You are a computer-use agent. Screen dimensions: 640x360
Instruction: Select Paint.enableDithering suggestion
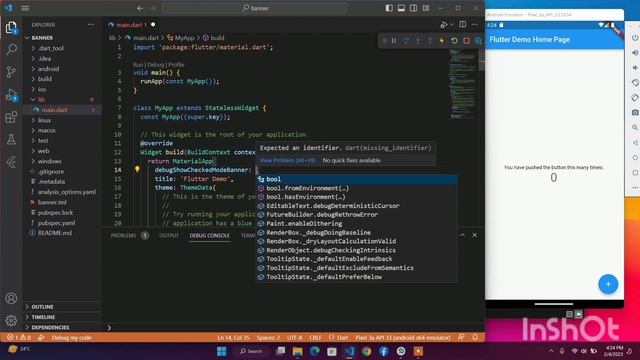click(356, 224)
